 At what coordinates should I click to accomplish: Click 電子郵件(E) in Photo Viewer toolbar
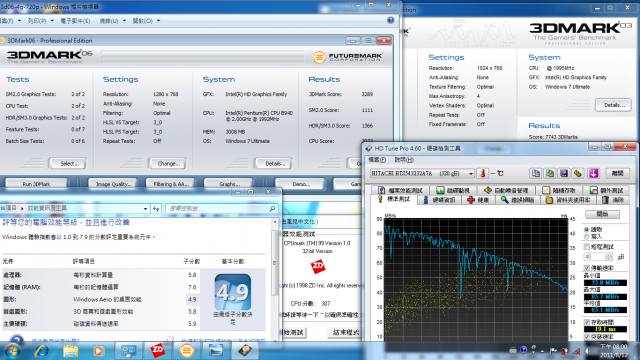pyautogui.click(x=75, y=21)
